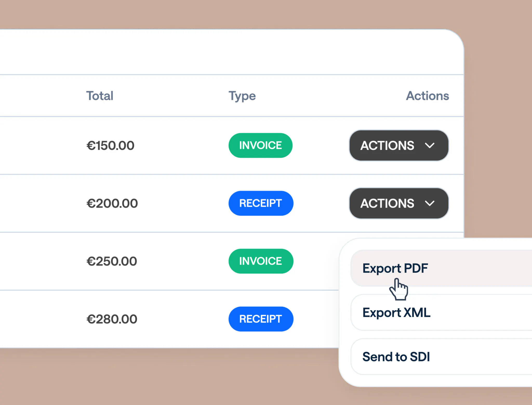Open the ACTIONS dropdown for the €200.00 receipt
Image resolution: width=532 pixels, height=405 pixels.
398,203
